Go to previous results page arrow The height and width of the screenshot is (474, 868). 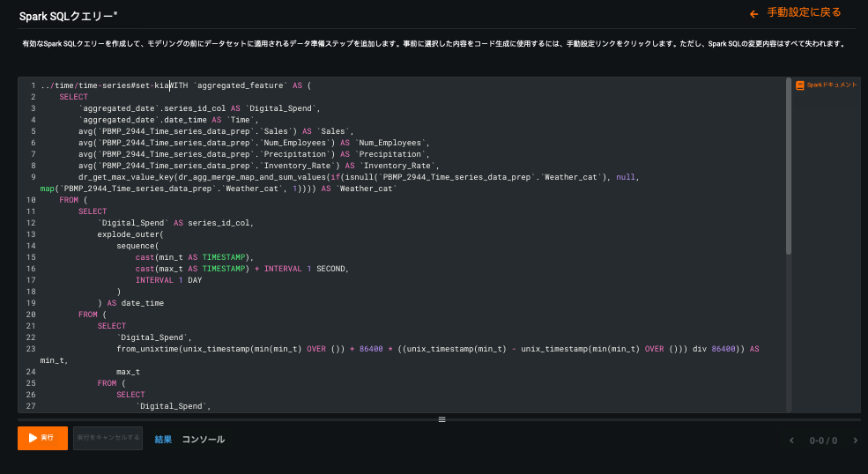click(790, 441)
